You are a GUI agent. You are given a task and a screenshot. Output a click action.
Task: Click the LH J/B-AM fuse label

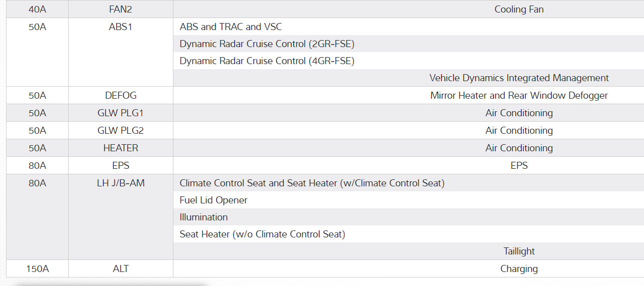120,183
